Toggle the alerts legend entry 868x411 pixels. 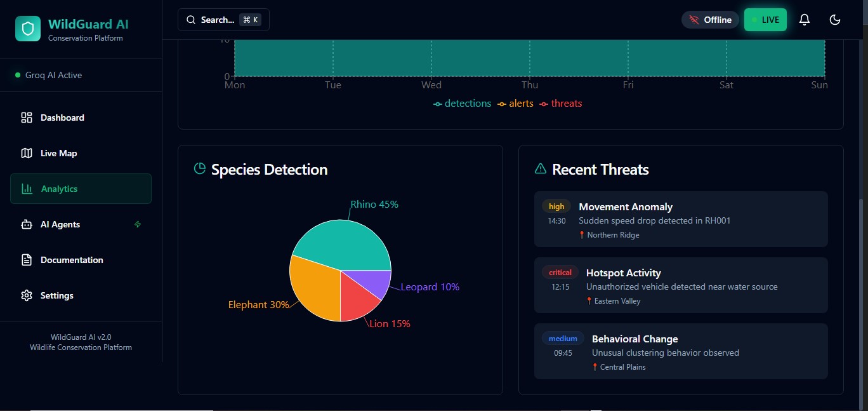click(x=515, y=103)
